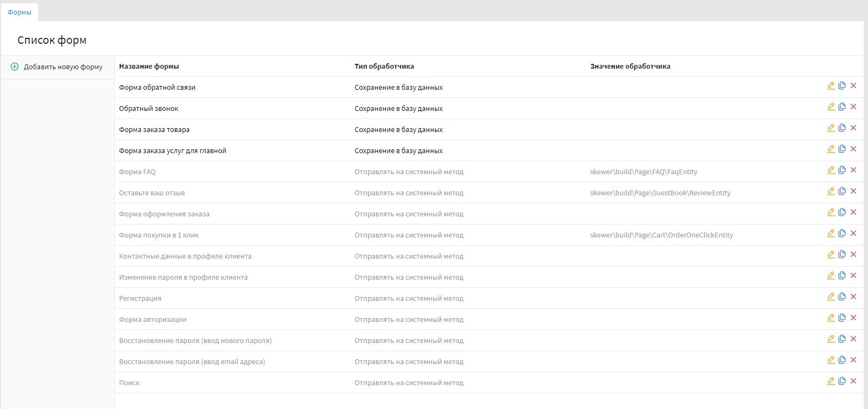The image size is (868, 409).
Task: Open the Форма заказа услуг для главной row
Action: pos(173,151)
